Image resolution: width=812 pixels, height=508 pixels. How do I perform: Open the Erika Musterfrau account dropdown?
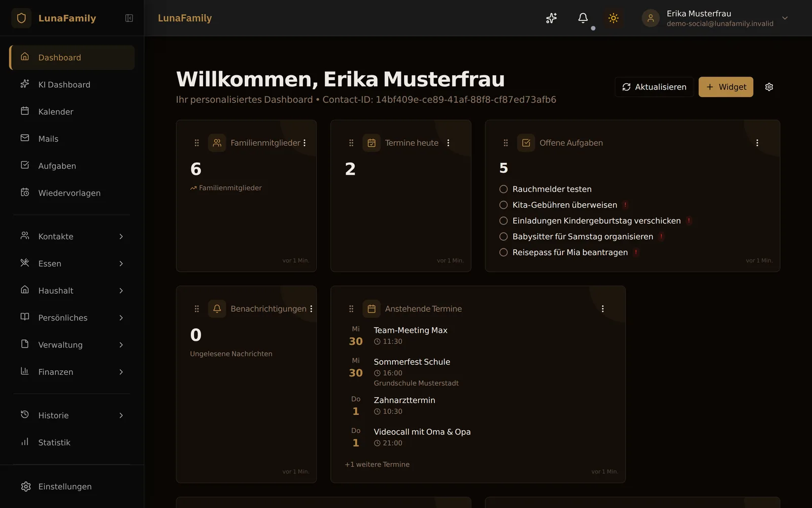(x=715, y=18)
